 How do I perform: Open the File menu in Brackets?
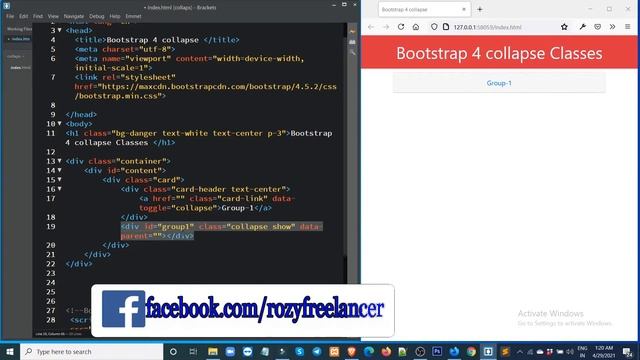point(10,16)
